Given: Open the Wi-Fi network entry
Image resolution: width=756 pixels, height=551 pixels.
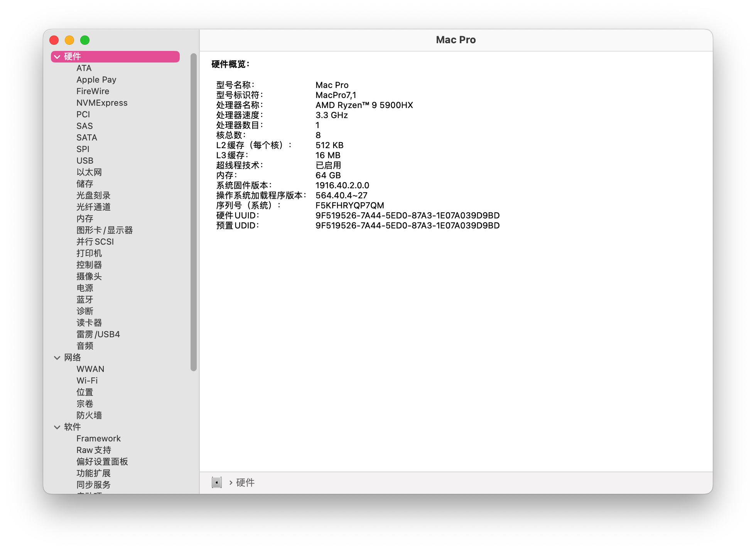Looking at the screenshot, I should pyautogui.click(x=87, y=381).
